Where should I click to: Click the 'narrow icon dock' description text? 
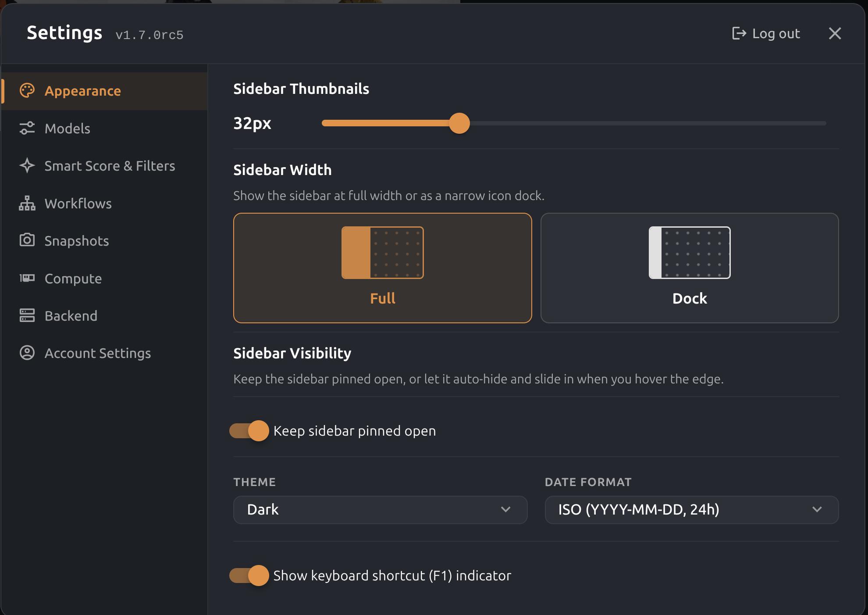pos(389,196)
